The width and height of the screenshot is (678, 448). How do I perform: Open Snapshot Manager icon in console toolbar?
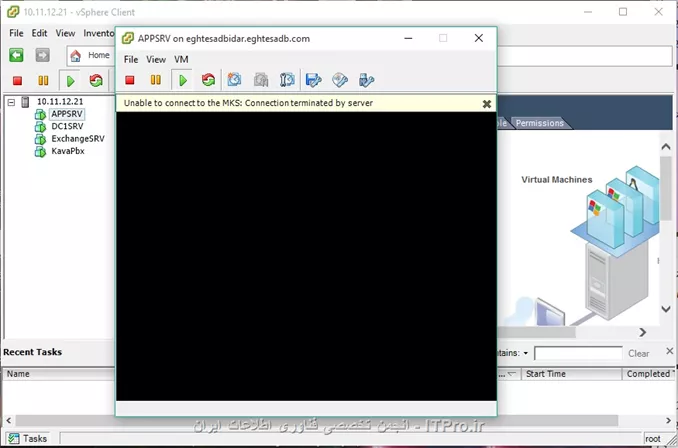[x=287, y=80]
